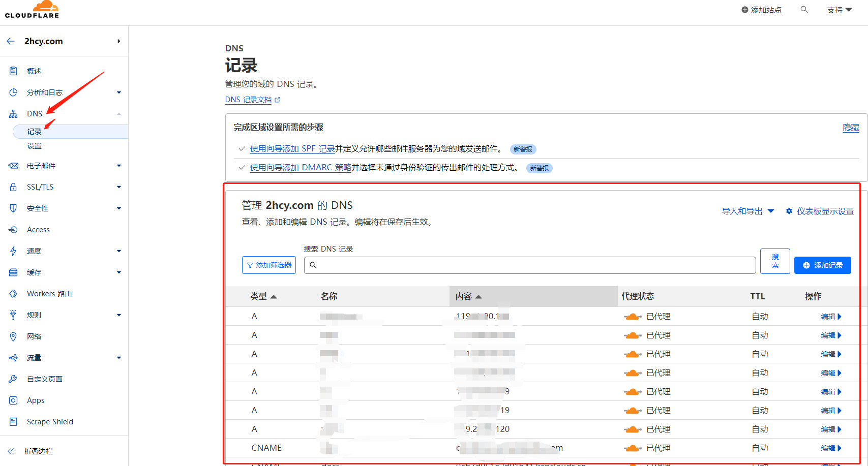Click the 缓存 storage icon

[x=13, y=272]
